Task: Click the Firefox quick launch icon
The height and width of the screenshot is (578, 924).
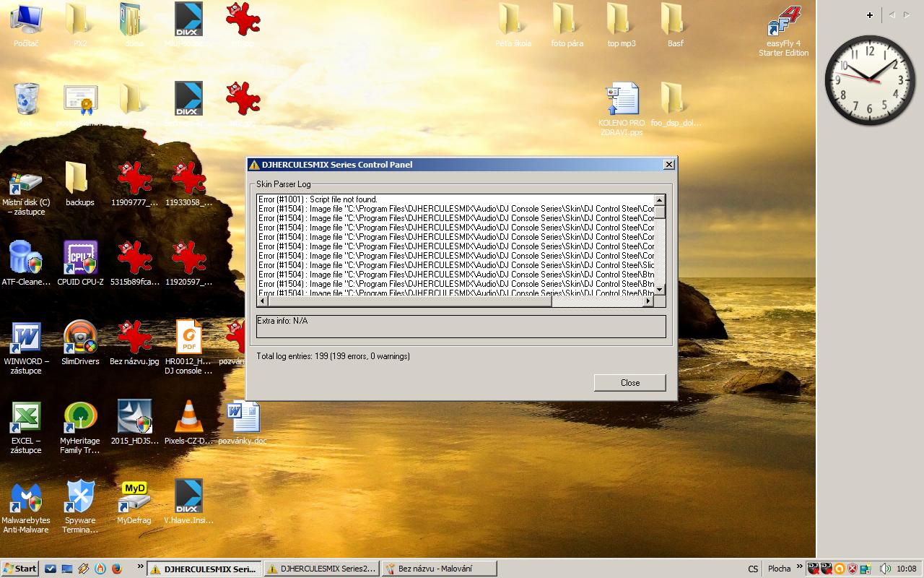Action: [x=117, y=569]
